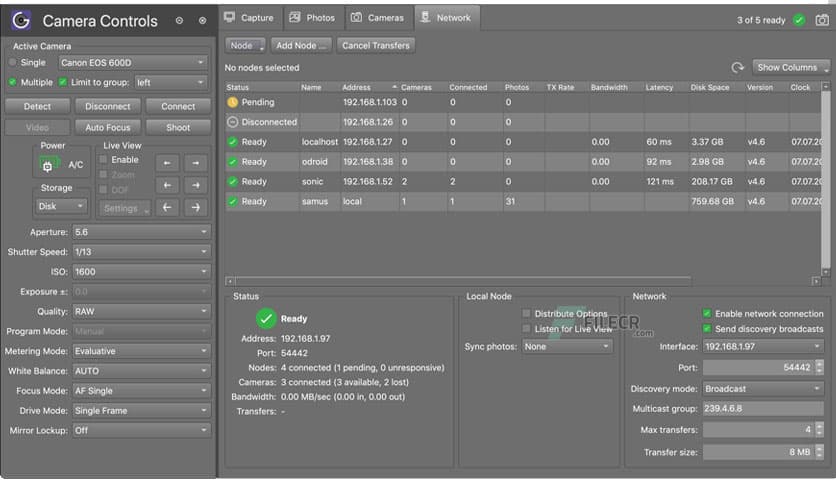Select the Multiple active camera radio button
836x484 pixels.
point(12,82)
